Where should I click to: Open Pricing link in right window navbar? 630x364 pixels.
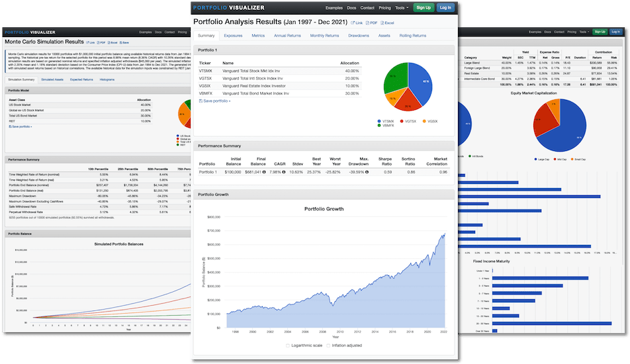click(x=572, y=32)
